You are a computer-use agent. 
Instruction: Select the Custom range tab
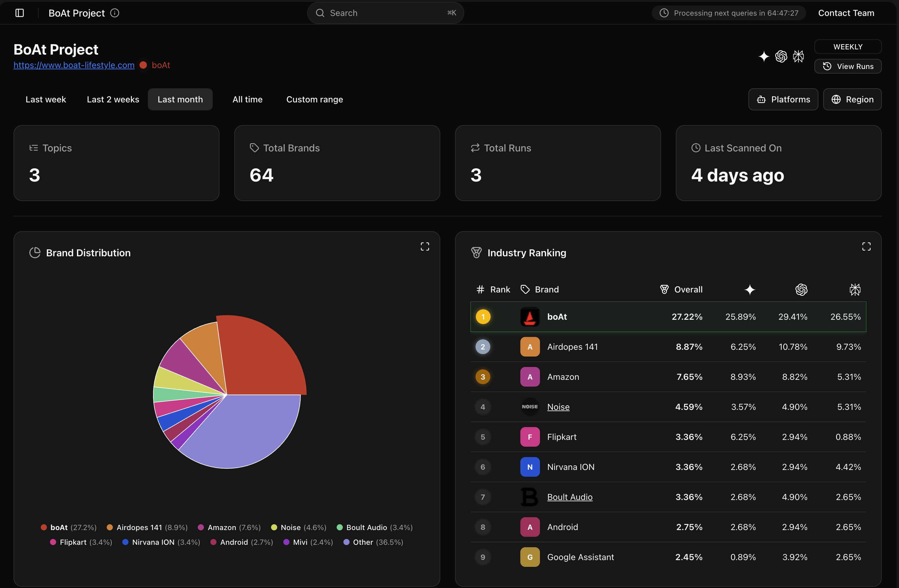[315, 99]
